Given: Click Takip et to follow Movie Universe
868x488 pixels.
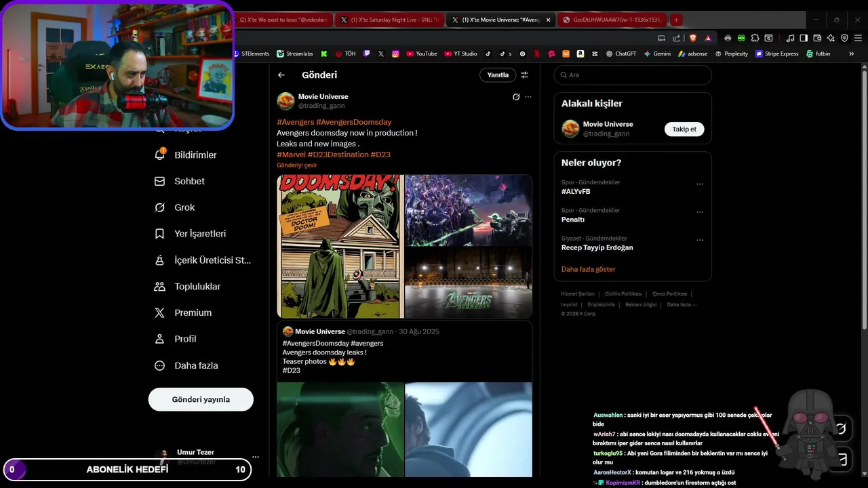Looking at the screenshot, I should pos(684,129).
